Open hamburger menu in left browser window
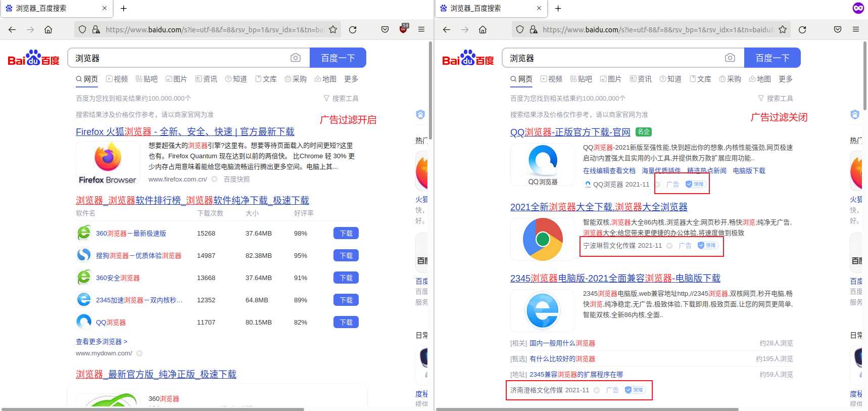The width and height of the screenshot is (868, 411). click(421, 30)
